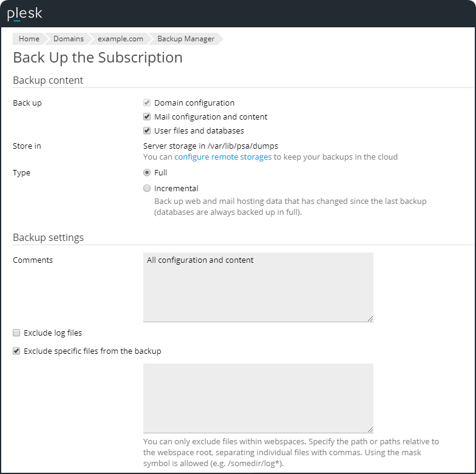This screenshot has height=474, width=476.
Task: Click inside the Comments text area
Action: pyautogui.click(x=258, y=287)
